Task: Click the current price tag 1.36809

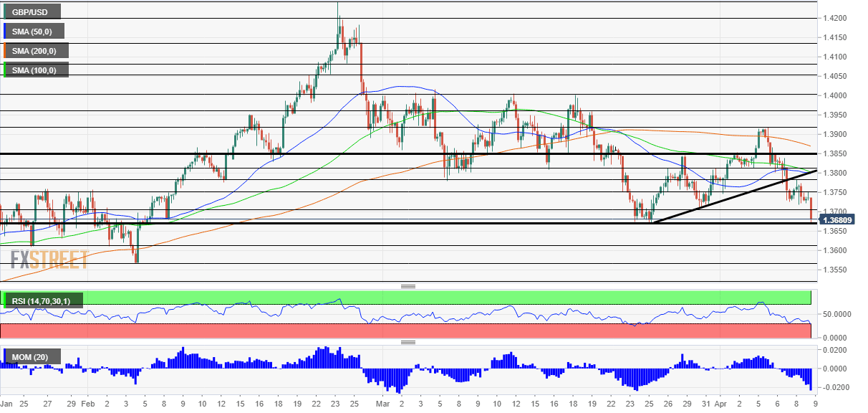Action: [x=841, y=220]
